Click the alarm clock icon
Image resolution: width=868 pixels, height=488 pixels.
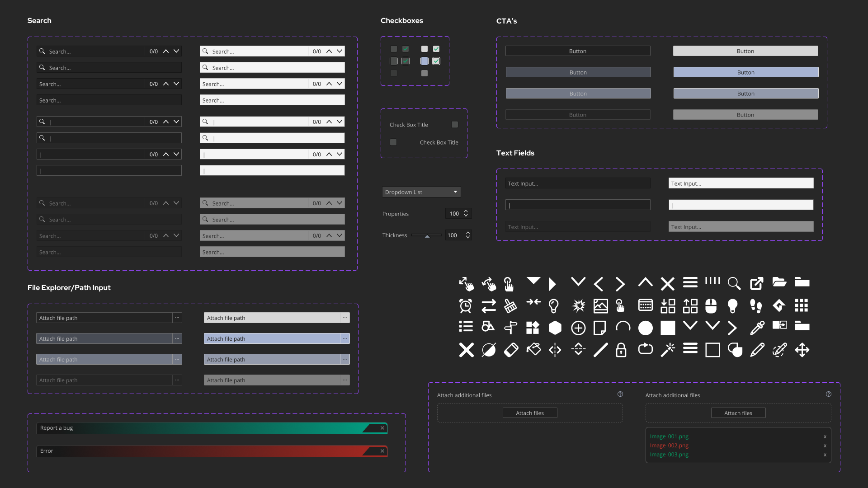click(x=466, y=306)
